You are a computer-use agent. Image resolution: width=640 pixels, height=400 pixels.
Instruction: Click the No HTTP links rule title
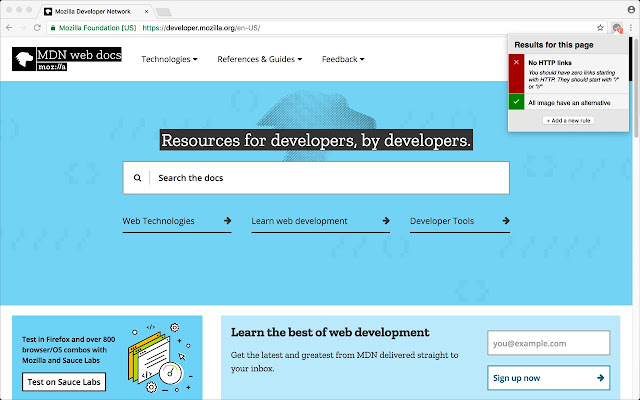pos(550,62)
